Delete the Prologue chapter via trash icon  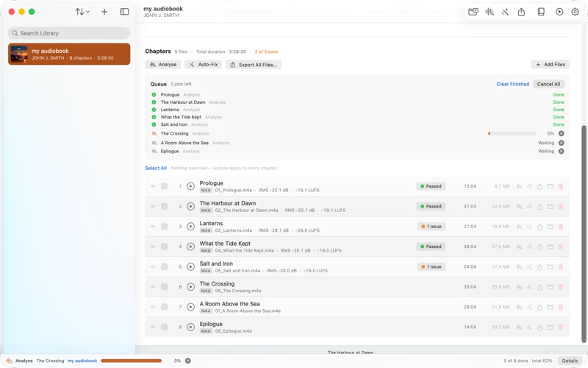coord(561,186)
